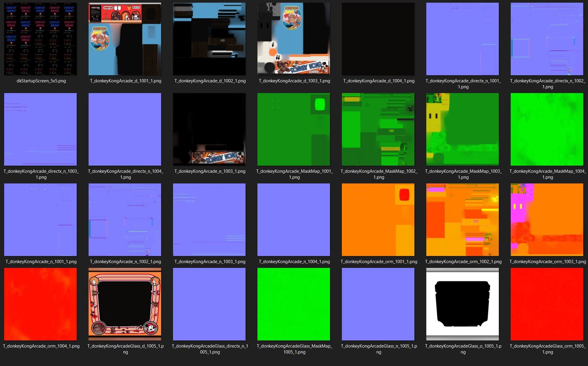
Task: Select T_donkeyKongArcade_MaskMap_1001_1.png thumbnail
Action: pos(294,129)
